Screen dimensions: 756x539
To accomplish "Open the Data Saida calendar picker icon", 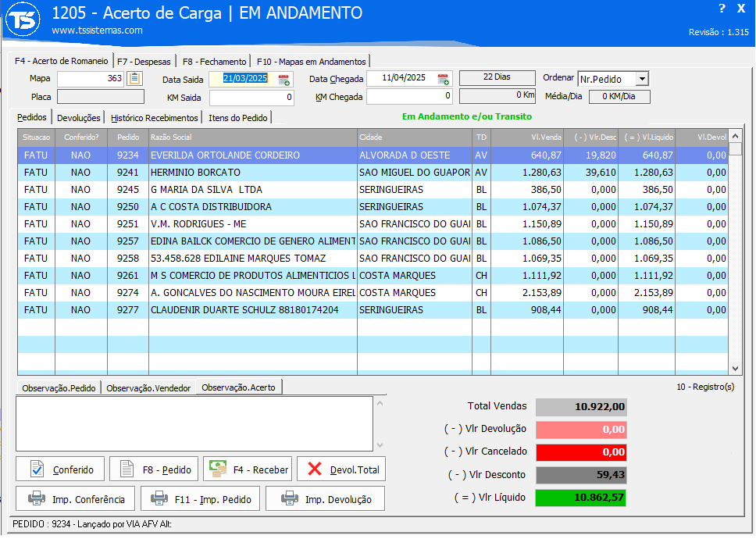I will pyautogui.click(x=284, y=79).
